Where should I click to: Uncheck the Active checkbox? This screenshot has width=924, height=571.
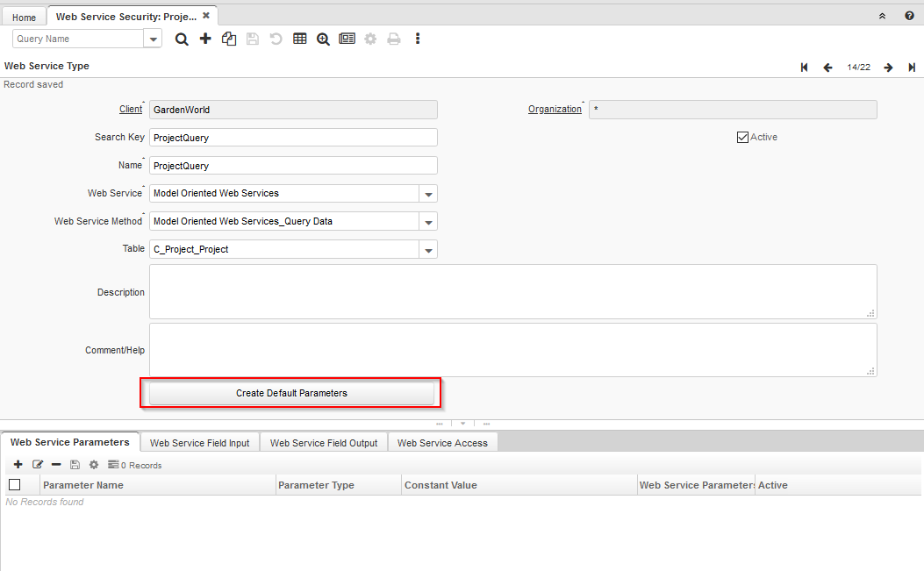(742, 138)
